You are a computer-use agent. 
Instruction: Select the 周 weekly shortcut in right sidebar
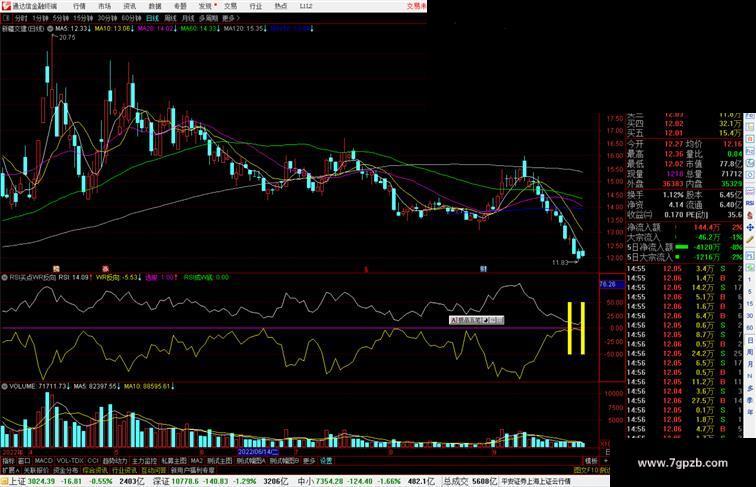(x=750, y=352)
